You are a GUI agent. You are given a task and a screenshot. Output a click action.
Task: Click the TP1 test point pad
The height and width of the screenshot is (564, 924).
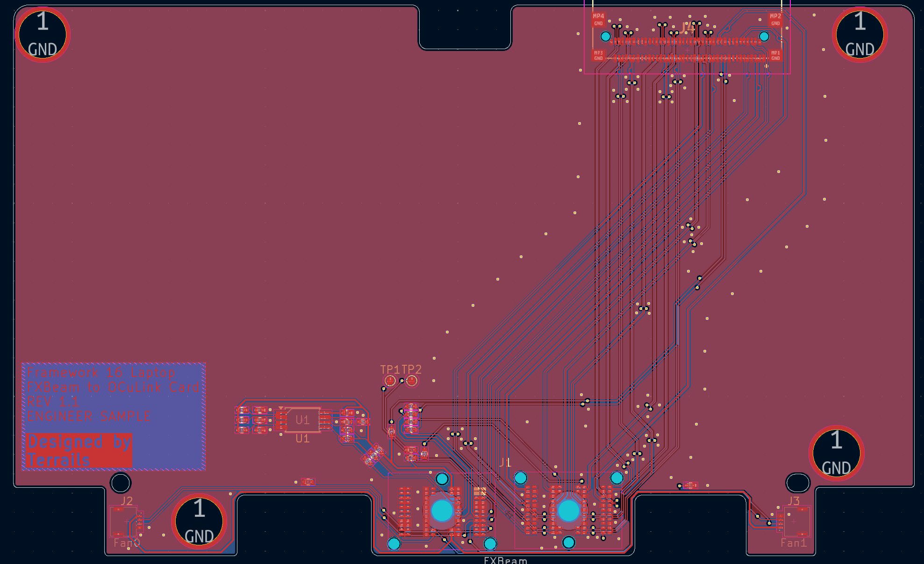pyautogui.click(x=390, y=381)
